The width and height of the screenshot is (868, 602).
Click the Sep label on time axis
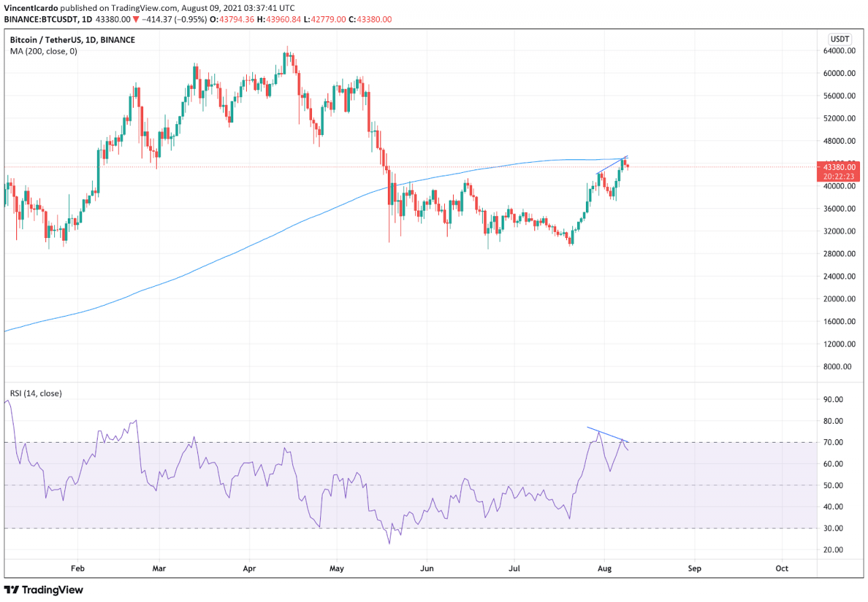[694, 569]
